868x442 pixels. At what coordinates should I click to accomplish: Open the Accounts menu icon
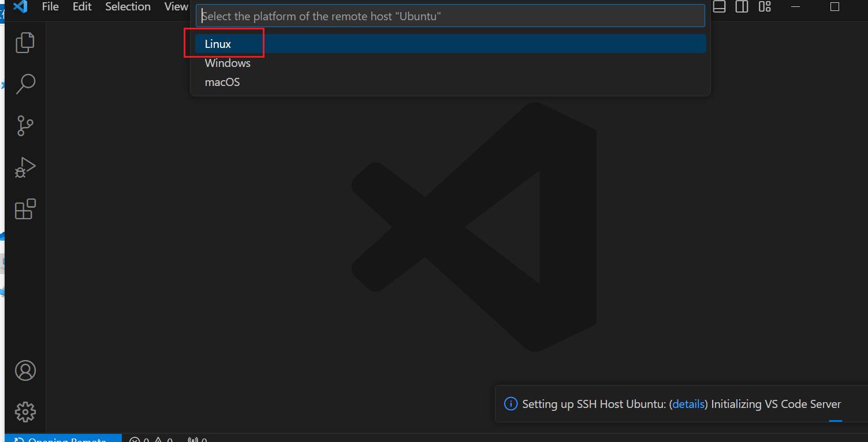(25, 370)
